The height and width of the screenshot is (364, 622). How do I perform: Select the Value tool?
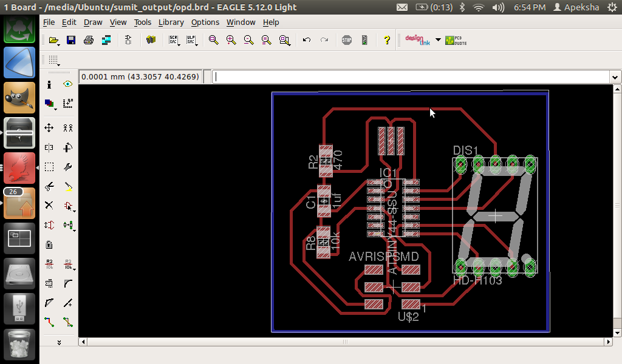(x=69, y=264)
